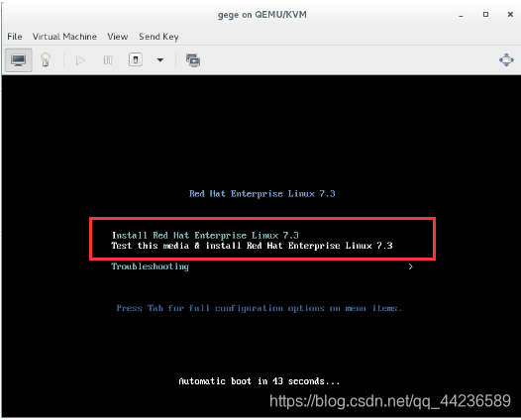
Task: Close the gege QEMU/KVM window
Action: (510, 15)
